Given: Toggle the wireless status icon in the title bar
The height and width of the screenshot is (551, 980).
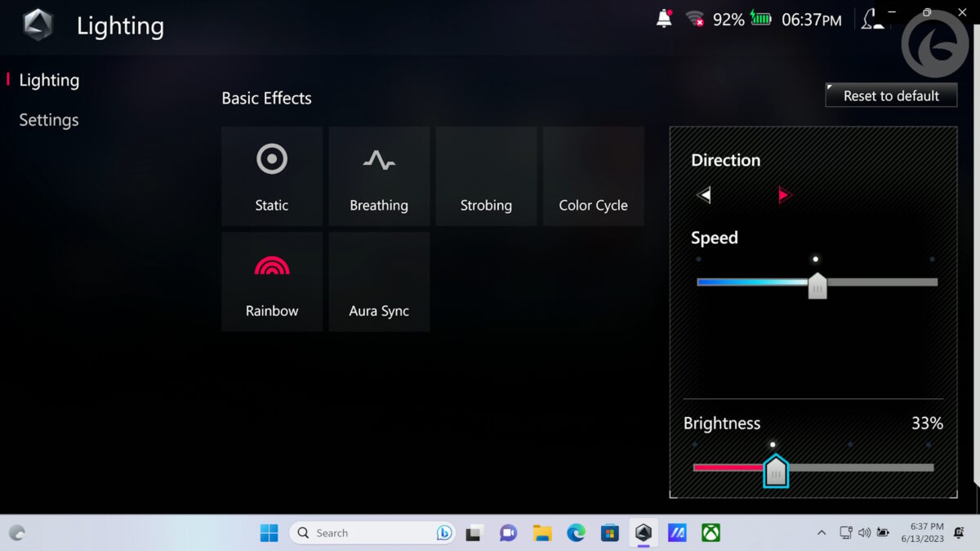Looking at the screenshot, I should (x=693, y=19).
